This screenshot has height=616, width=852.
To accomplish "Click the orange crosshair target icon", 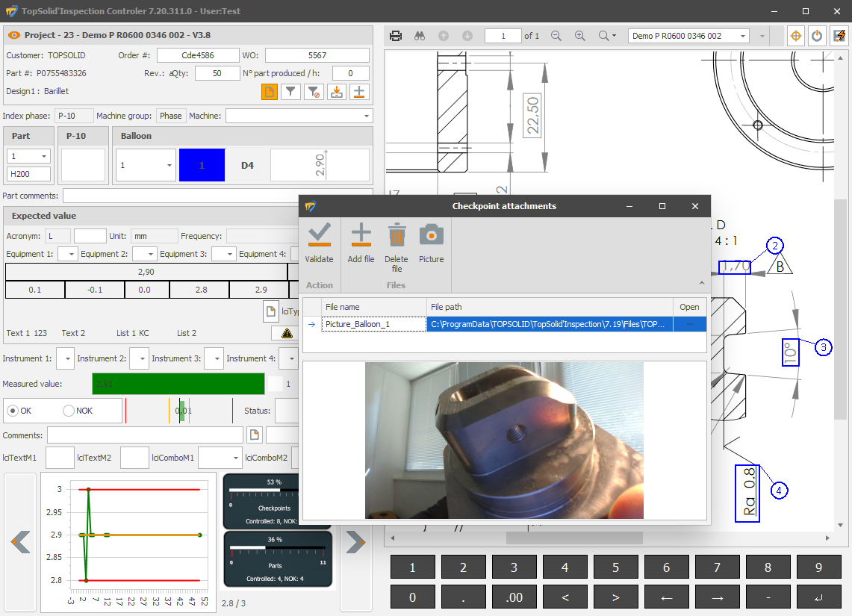I will click(795, 36).
